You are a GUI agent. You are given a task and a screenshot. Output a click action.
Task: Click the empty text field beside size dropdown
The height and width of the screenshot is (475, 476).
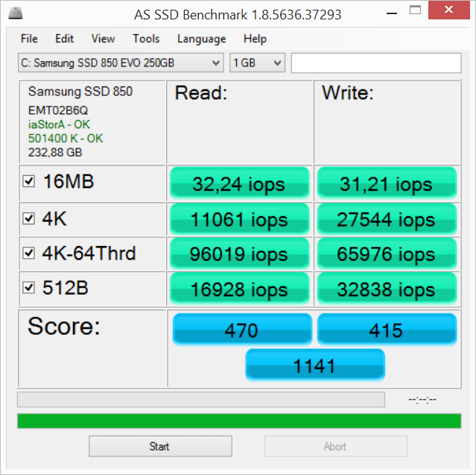point(376,63)
